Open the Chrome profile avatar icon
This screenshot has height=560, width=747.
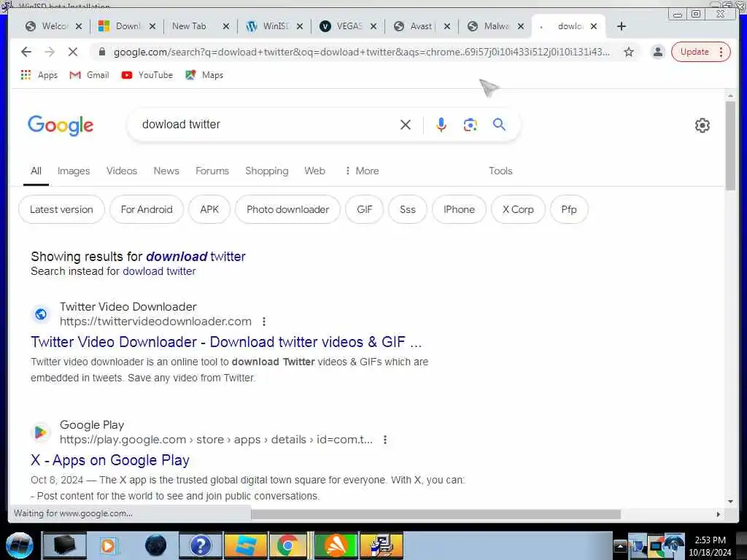click(658, 52)
